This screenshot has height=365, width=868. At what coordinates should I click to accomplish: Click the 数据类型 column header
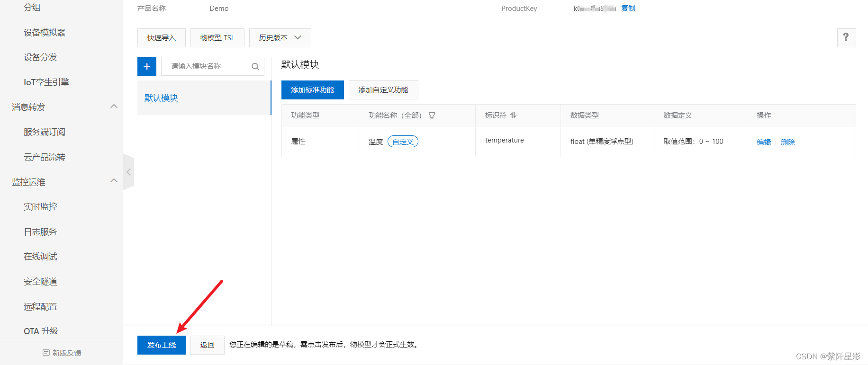pos(585,116)
